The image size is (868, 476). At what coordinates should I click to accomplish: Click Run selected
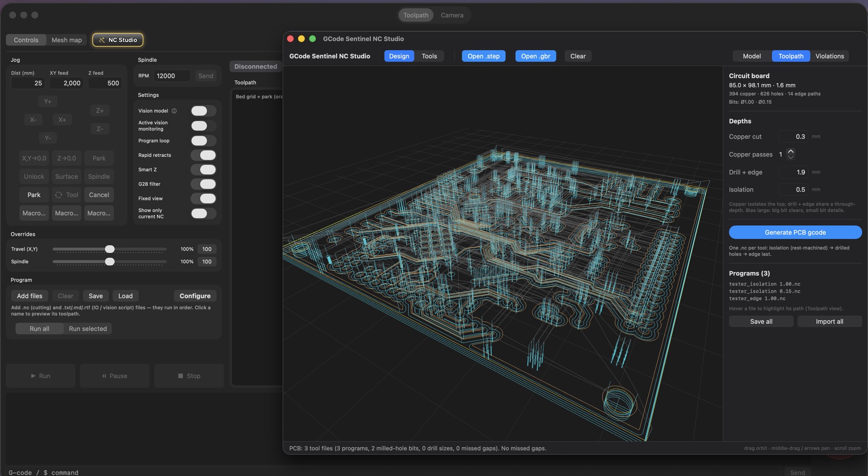point(88,329)
